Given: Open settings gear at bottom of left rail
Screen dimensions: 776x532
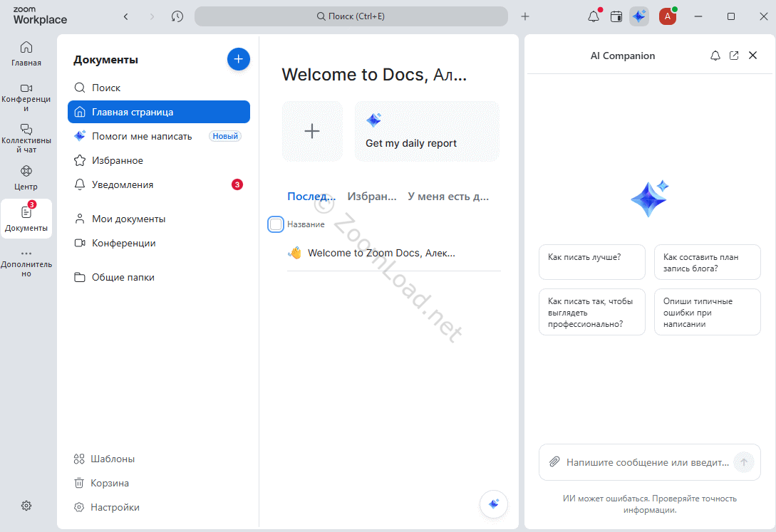Looking at the screenshot, I should pos(26,506).
